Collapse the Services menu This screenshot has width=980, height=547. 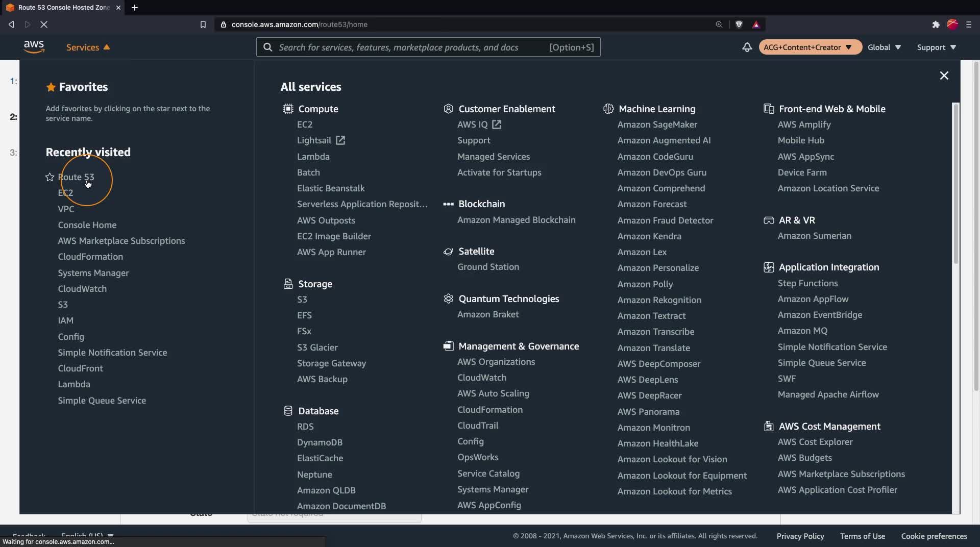[x=88, y=47]
